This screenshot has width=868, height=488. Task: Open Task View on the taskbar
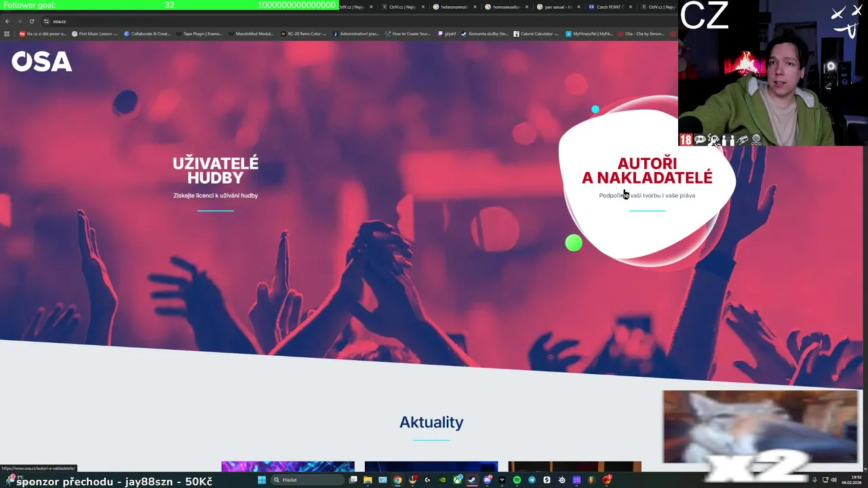point(353,480)
